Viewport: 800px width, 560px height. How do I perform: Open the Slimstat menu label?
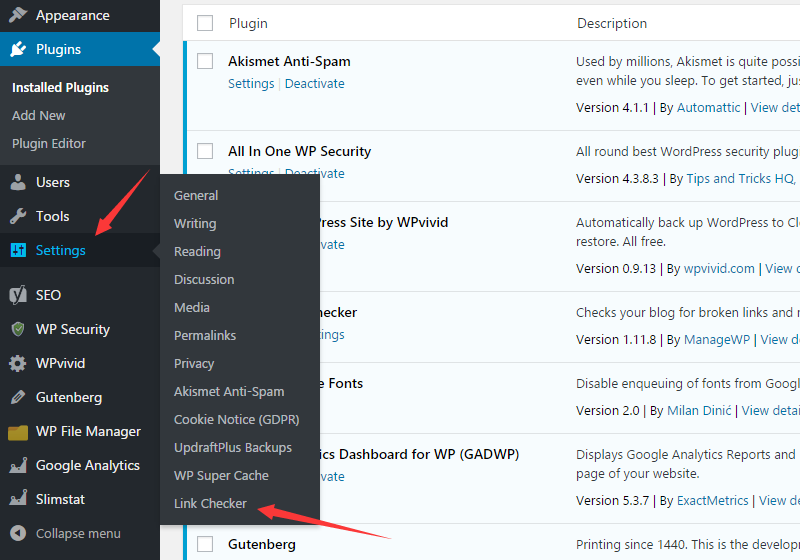click(60, 499)
